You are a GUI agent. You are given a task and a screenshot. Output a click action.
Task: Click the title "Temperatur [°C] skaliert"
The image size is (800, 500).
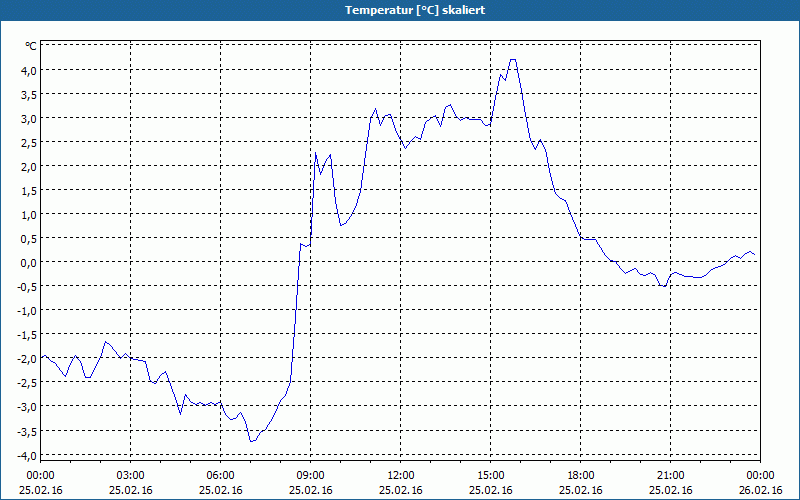click(x=414, y=10)
